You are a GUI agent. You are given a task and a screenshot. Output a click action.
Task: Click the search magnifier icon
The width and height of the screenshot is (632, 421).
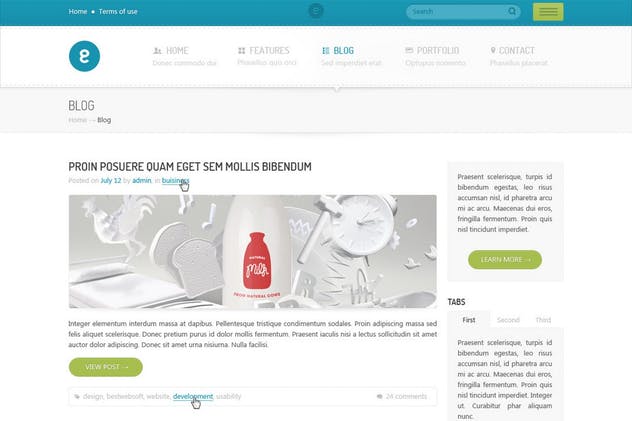pyautogui.click(x=512, y=11)
